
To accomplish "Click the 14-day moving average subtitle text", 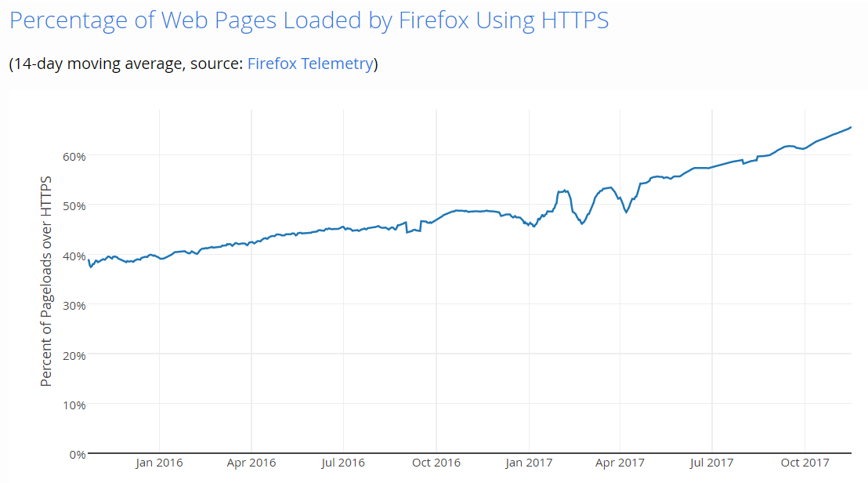I will click(193, 64).
